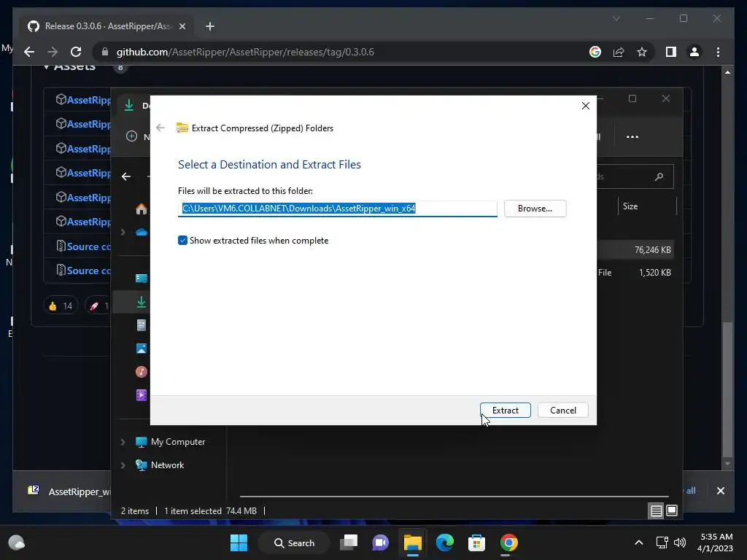747x560 pixels.
Task: Close the Chrome downloads bar
Action: [x=720, y=491]
